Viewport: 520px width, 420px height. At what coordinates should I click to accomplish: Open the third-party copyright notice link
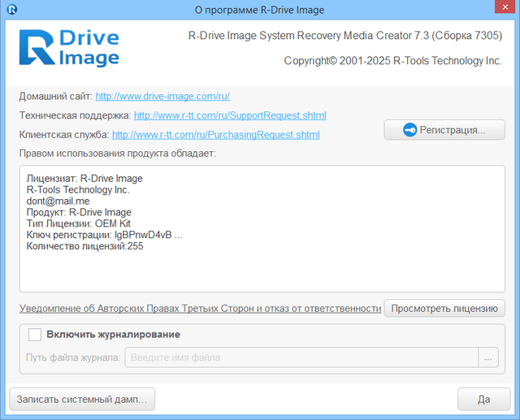200,309
